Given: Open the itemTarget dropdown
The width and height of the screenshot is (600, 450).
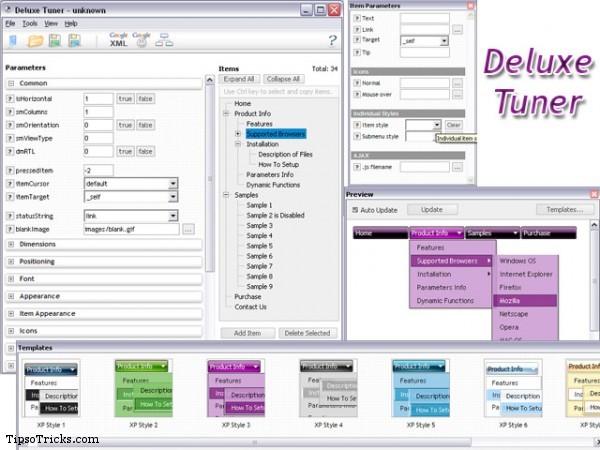Looking at the screenshot, I should (x=173, y=197).
